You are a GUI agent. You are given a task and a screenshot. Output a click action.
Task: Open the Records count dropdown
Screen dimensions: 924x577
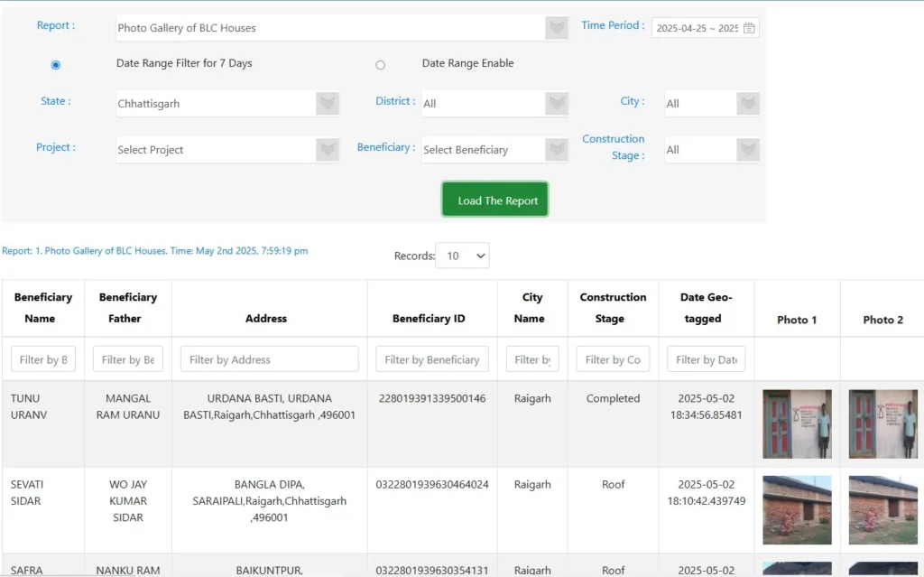click(x=462, y=256)
